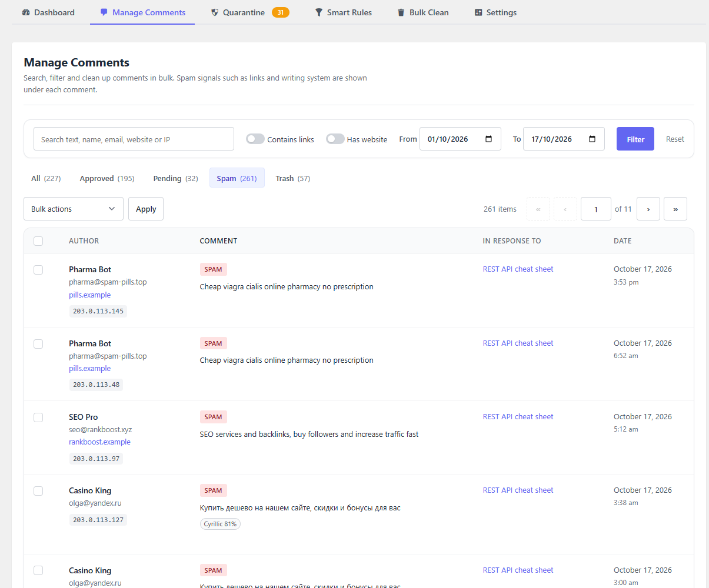
Task: Open the To date calendar picker icon
Action: (593, 139)
